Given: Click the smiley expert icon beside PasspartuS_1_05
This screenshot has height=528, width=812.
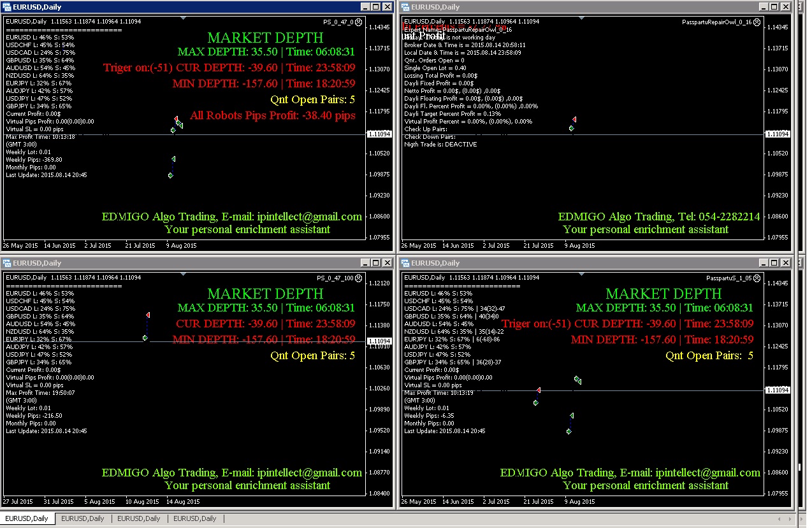Looking at the screenshot, I should point(757,278).
